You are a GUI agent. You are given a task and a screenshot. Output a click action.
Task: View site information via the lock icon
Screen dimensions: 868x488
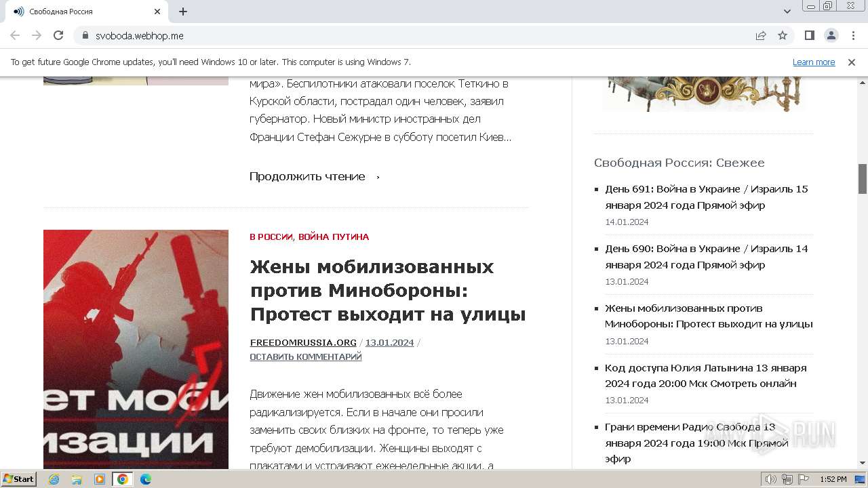click(x=85, y=35)
